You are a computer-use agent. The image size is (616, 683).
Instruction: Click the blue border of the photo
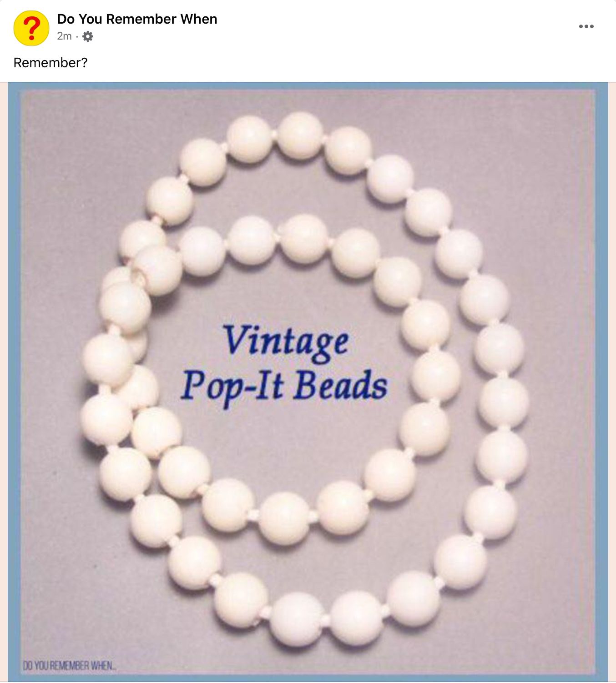pos(14,382)
